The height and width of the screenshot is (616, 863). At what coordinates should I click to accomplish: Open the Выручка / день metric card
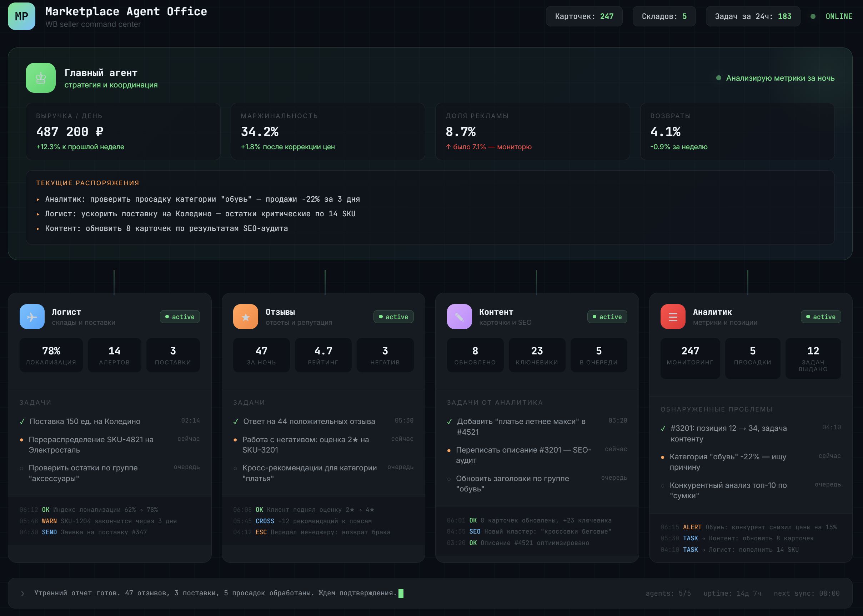point(123,131)
